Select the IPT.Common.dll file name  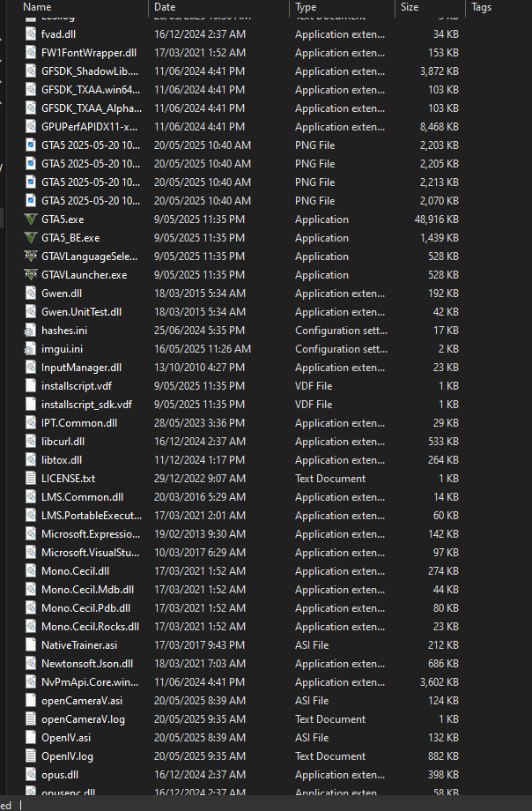(x=79, y=423)
